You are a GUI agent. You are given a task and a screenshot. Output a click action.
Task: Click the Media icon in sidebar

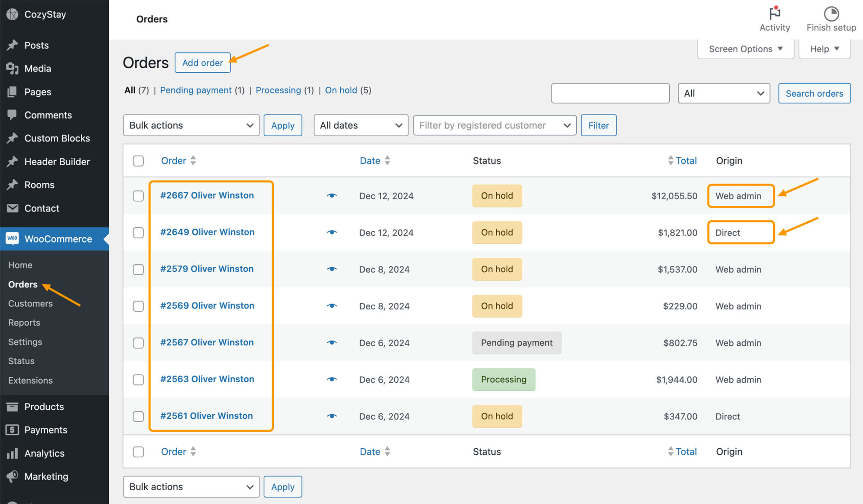[x=13, y=68]
